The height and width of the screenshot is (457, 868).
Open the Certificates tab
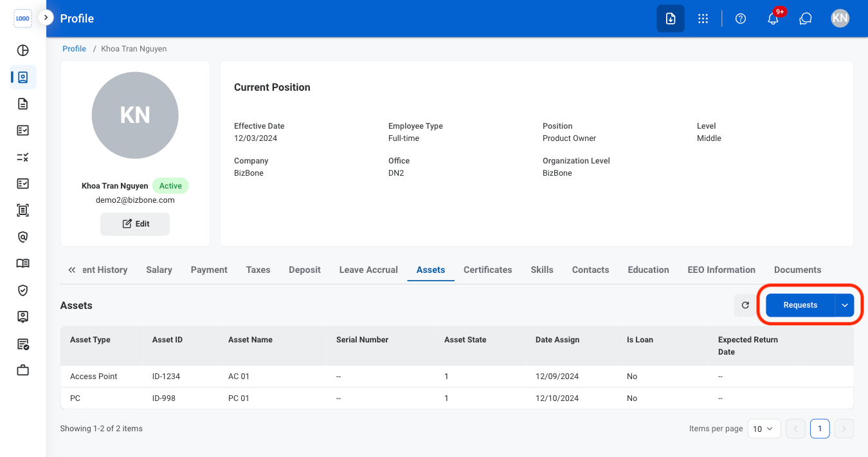pyautogui.click(x=488, y=270)
